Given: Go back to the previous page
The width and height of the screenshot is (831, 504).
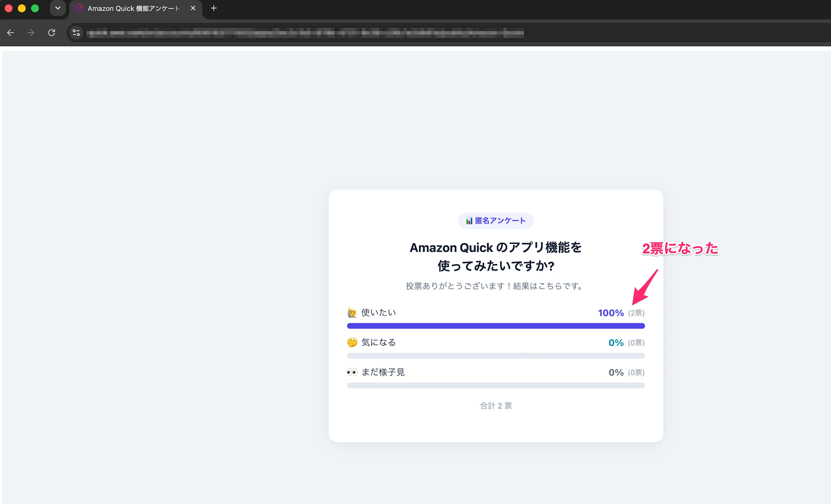Looking at the screenshot, I should [11, 32].
